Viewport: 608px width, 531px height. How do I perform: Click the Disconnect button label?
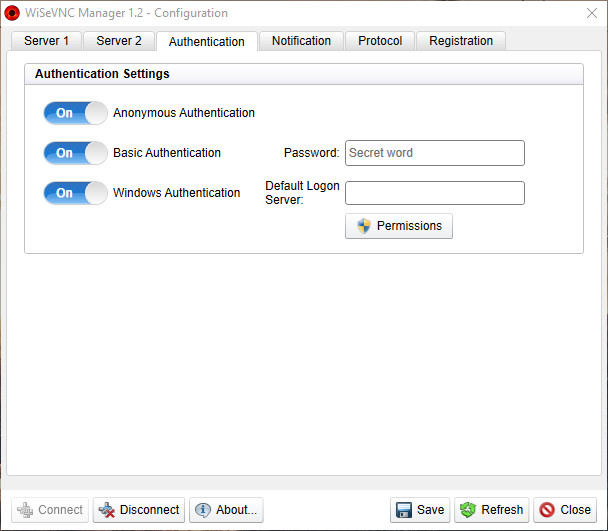tap(149, 510)
